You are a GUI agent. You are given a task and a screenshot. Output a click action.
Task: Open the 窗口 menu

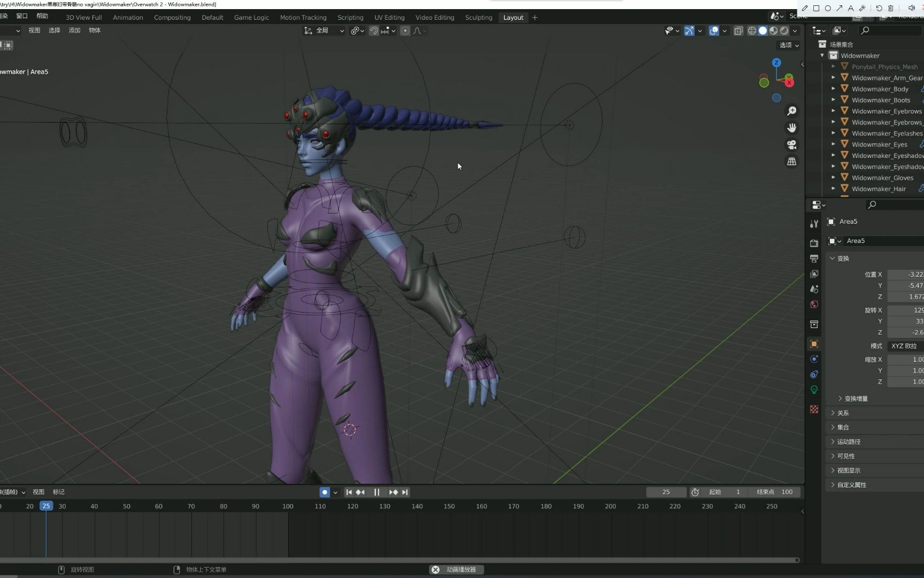[x=22, y=16]
